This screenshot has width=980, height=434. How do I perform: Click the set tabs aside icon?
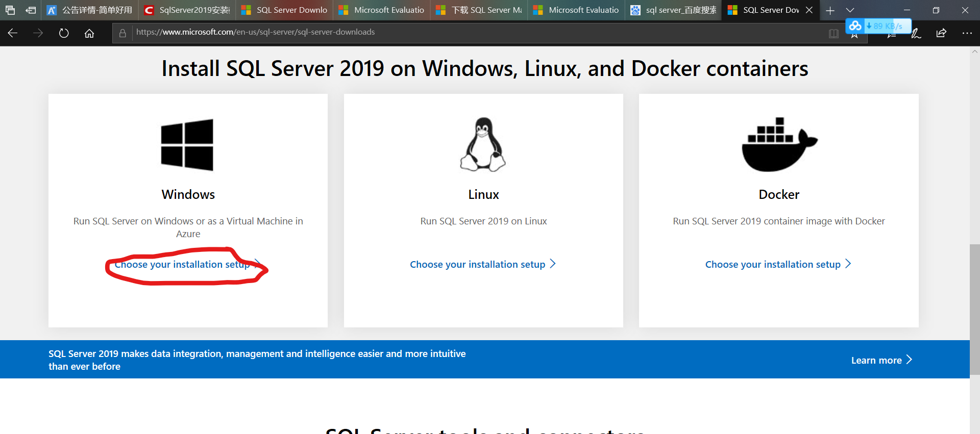pos(31,10)
